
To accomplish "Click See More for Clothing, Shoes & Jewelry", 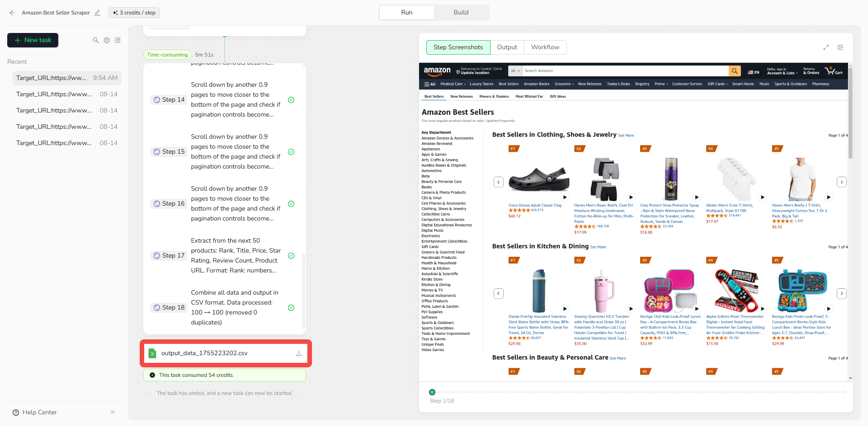I will (x=626, y=136).
